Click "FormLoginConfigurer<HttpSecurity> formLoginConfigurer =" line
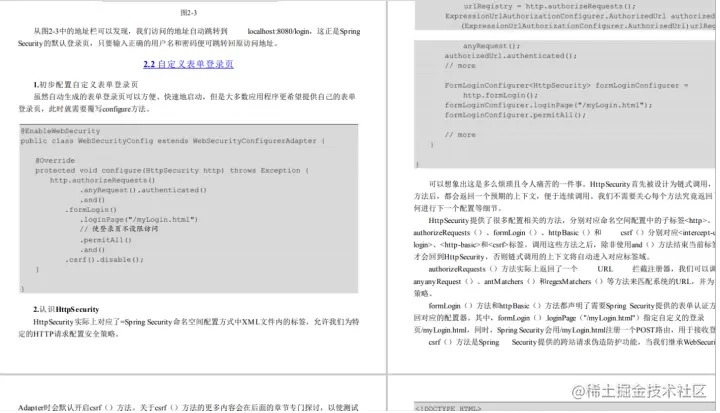The height and width of the screenshot is (413, 720). [x=566, y=85]
